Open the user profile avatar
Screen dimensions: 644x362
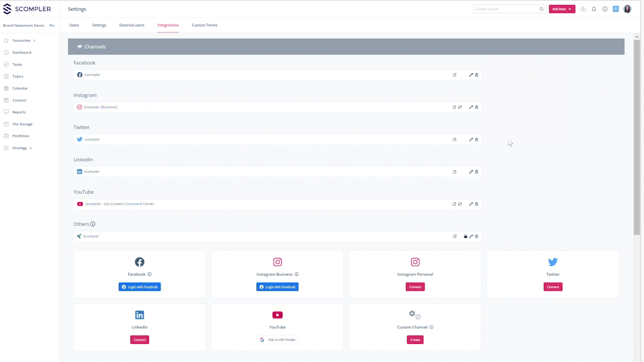pyautogui.click(x=627, y=9)
